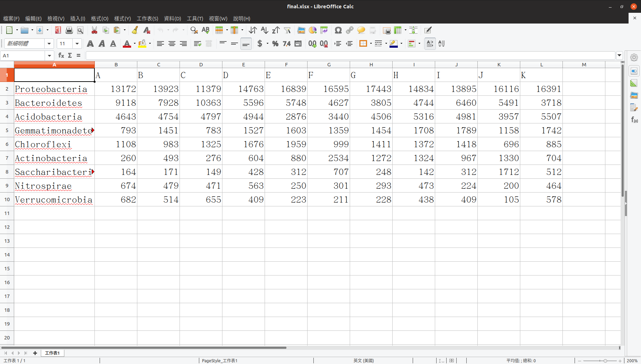
Task: Click the Sort Ascending icon
Action: (264, 30)
